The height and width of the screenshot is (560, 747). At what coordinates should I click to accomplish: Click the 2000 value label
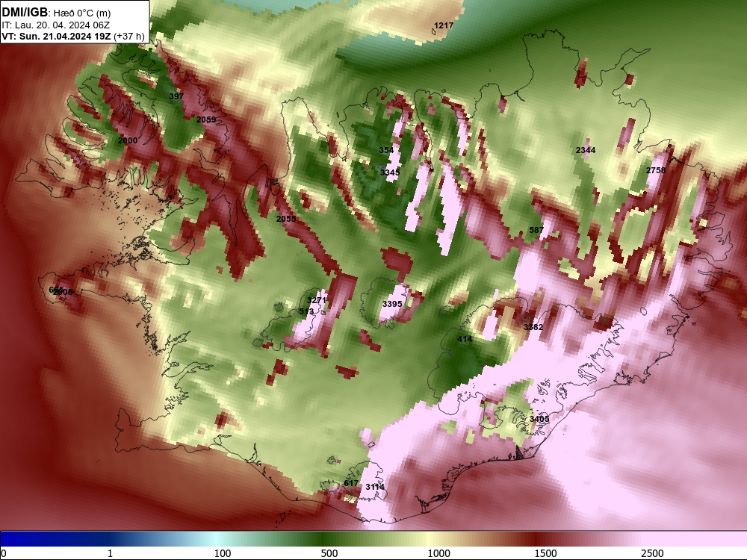(x=128, y=140)
